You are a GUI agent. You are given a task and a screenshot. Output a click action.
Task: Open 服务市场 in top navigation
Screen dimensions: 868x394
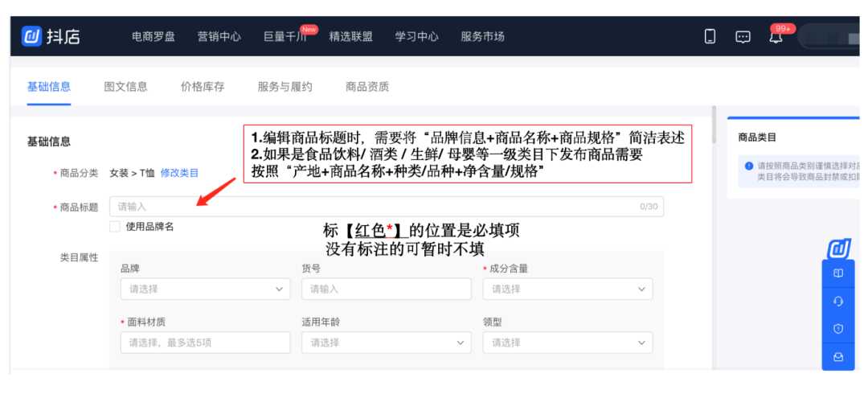(483, 36)
